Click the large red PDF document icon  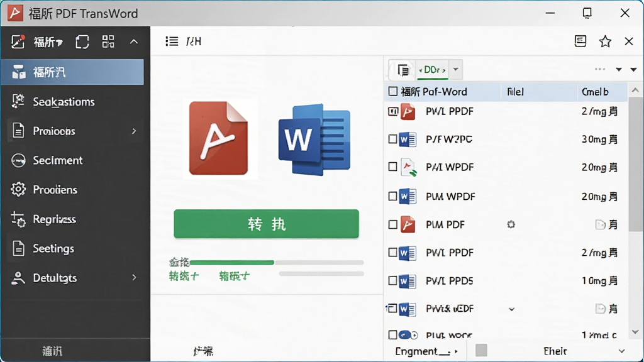pyautogui.click(x=218, y=138)
